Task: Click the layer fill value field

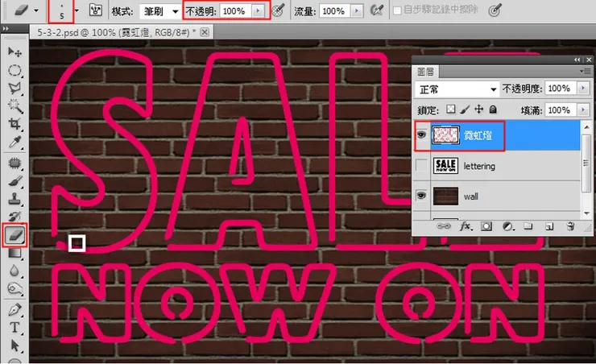Action: pos(561,110)
